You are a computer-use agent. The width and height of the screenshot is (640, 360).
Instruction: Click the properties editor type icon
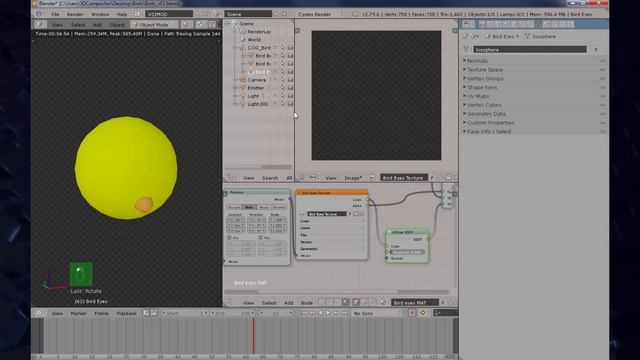[x=468, y=24]
